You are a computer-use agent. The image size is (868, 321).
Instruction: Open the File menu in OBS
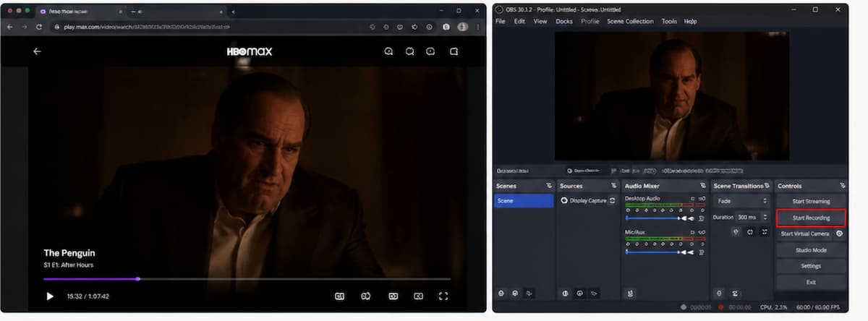[x=501, y=22]
